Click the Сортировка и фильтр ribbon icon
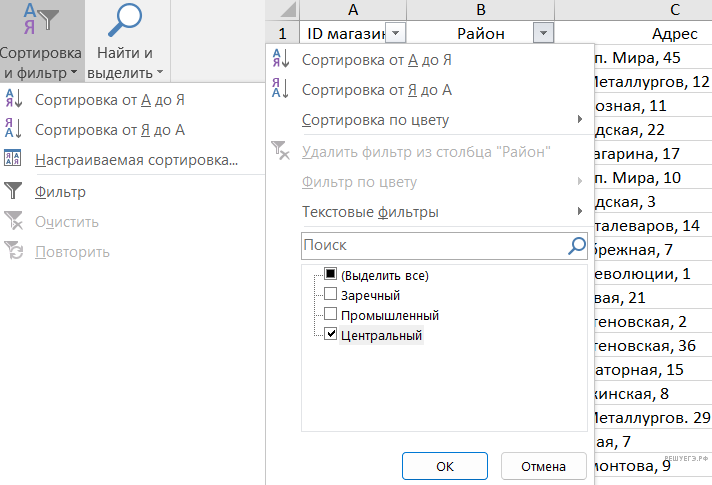712x485 pixels. pyautogui.click(x=40, y=20)
